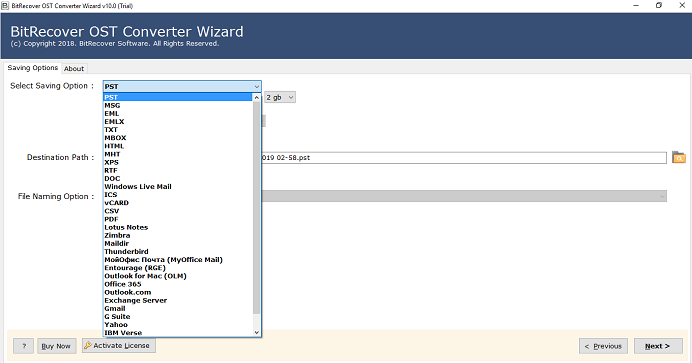
Task: Switch to the Saving Options tab
Action: [33, 68]
